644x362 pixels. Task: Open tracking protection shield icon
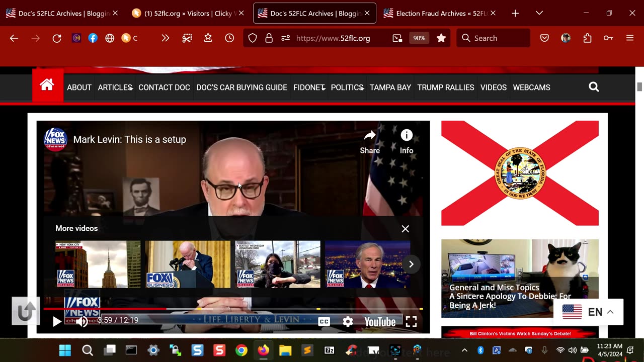(x=253, y=38)
